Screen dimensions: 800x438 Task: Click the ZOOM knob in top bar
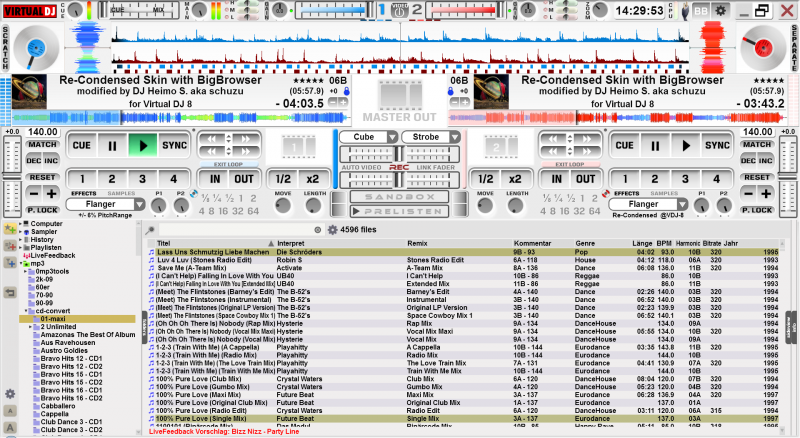600,10
